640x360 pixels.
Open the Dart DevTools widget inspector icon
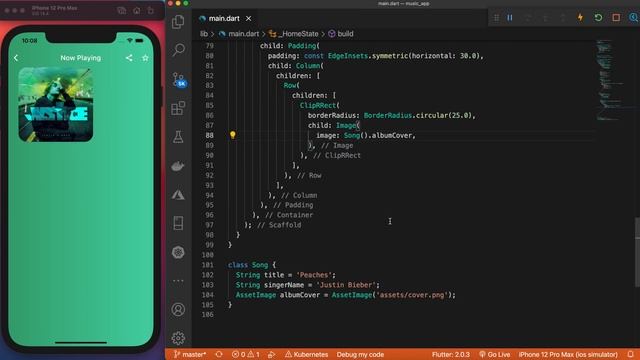tap(633, 18)
